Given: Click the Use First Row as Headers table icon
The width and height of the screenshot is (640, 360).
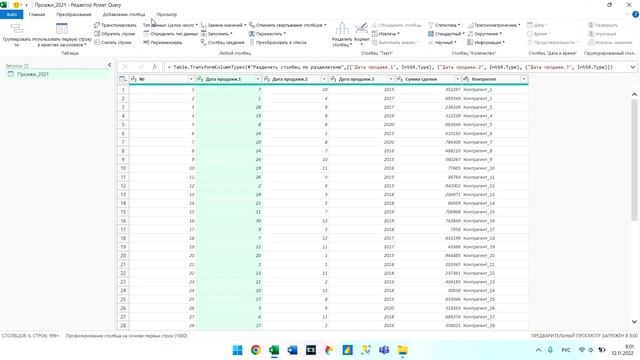Looking at the screenshot, I should [x=62, y=29].
